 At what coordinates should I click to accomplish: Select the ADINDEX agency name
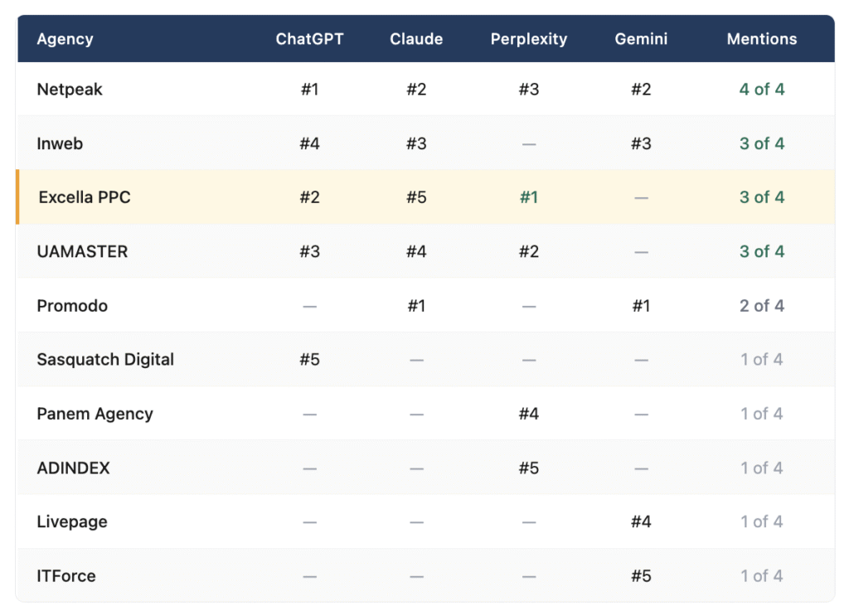coord(73,468)
